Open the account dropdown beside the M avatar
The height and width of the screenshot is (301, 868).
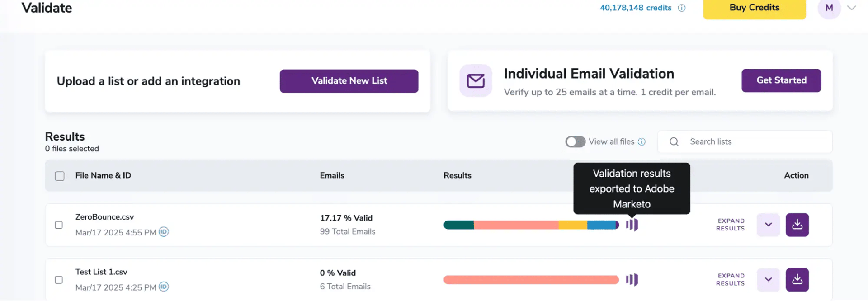tap(852, 8)
